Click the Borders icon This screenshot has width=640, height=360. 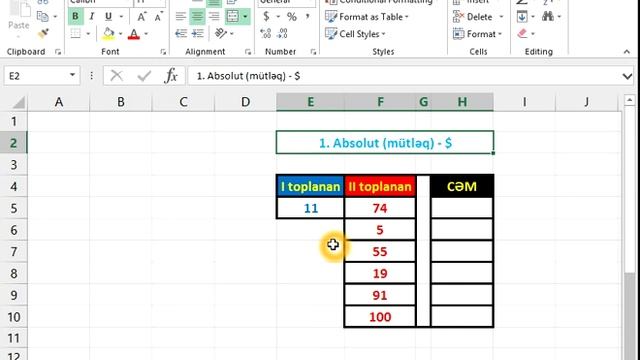(76, 33)
